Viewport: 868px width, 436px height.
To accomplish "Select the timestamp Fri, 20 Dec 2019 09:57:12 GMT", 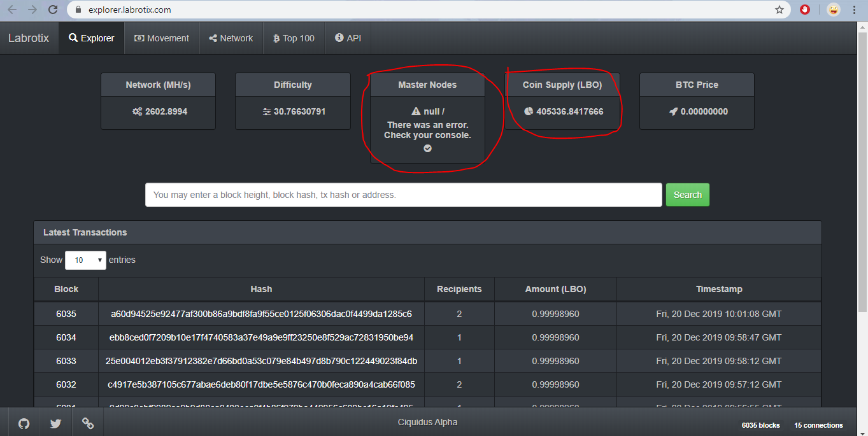I will pos(719,384).
